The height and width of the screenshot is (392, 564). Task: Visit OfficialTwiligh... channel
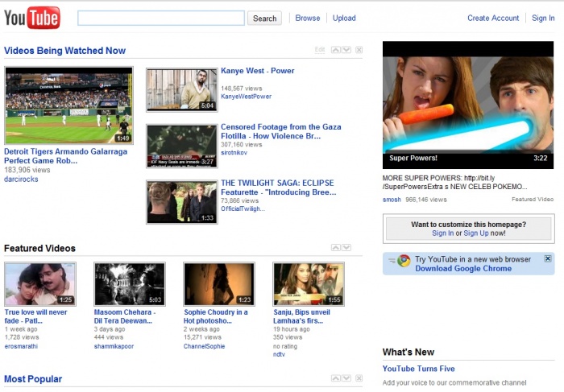pos(243,208)
